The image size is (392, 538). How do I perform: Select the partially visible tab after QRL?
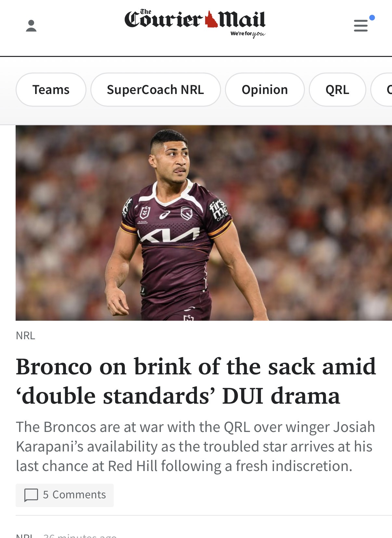[383, 89]
